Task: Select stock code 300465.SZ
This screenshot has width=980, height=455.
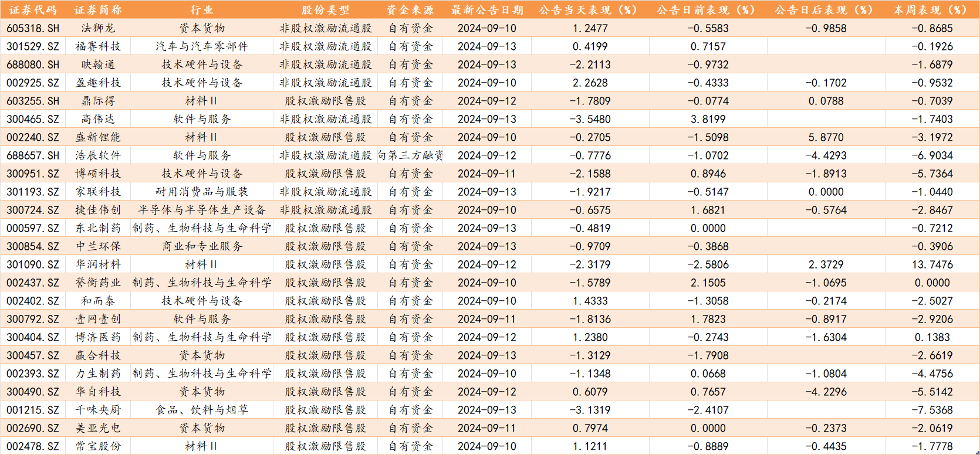Action: 33,119
